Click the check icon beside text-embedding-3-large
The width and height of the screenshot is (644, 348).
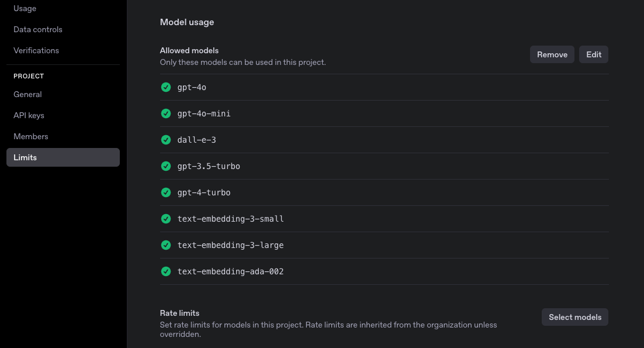166,245
